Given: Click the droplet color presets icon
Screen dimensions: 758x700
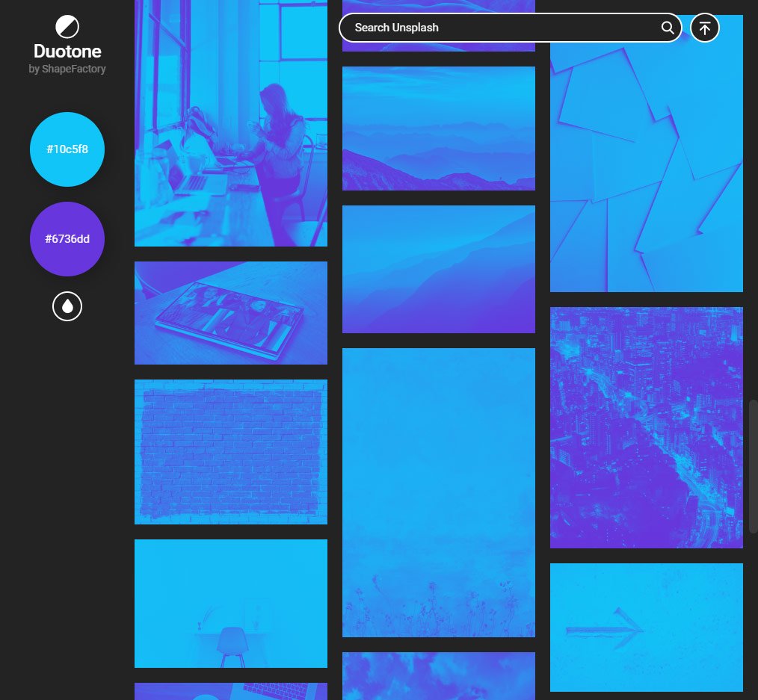Looking at the screenshot, I should tap(67, 306).
